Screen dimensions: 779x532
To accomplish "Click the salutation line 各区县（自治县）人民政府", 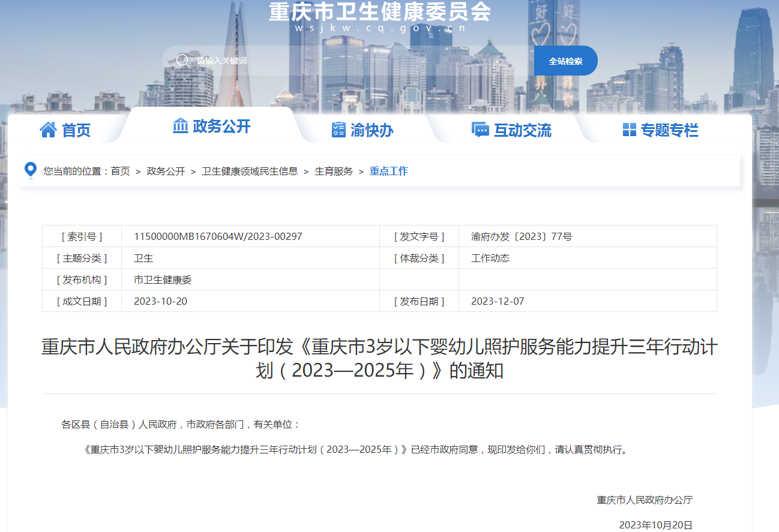I will [181, 425].
